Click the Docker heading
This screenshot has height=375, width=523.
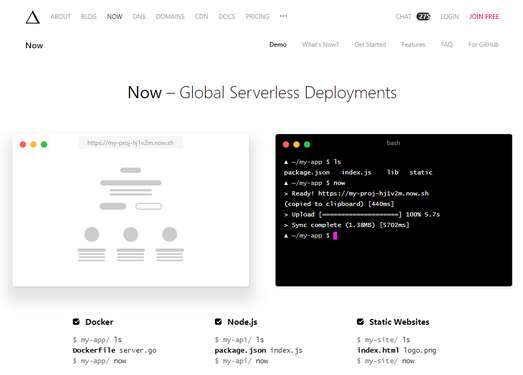(x=99, y=322)
